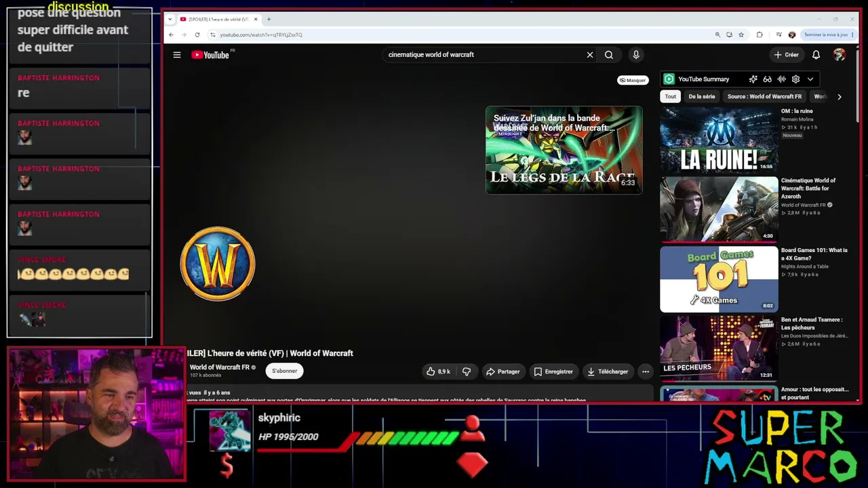Viewport: 868px width, 488px height.
Task: Click the 107 k abonnés subscriber count
Action: 205,375
